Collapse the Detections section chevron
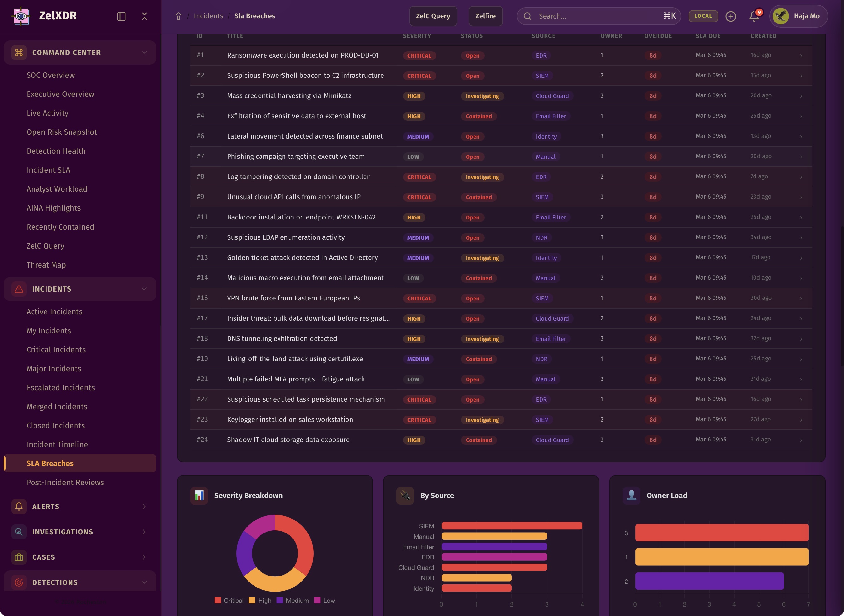 tap(144, 582)
